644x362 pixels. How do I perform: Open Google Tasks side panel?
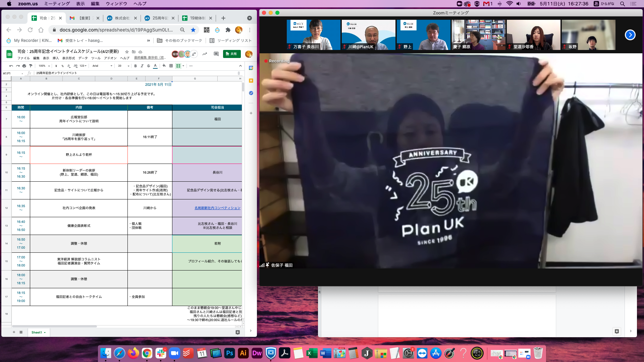251,93
